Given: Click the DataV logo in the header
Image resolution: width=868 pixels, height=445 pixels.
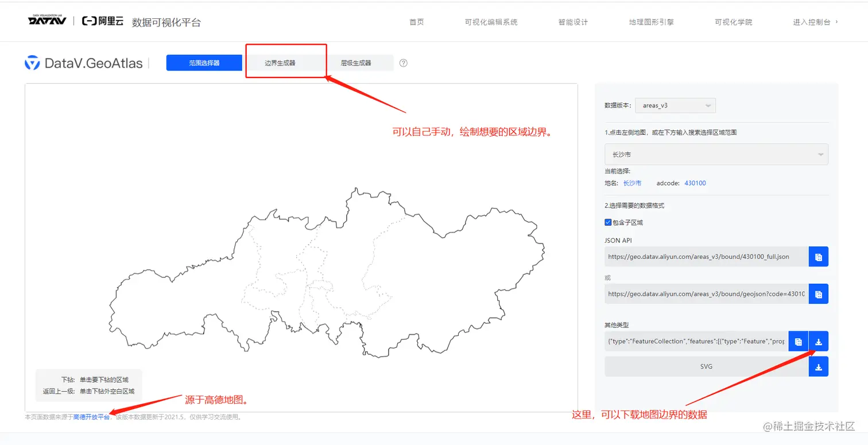Looking at the screenshot, I should click(48, 21).
